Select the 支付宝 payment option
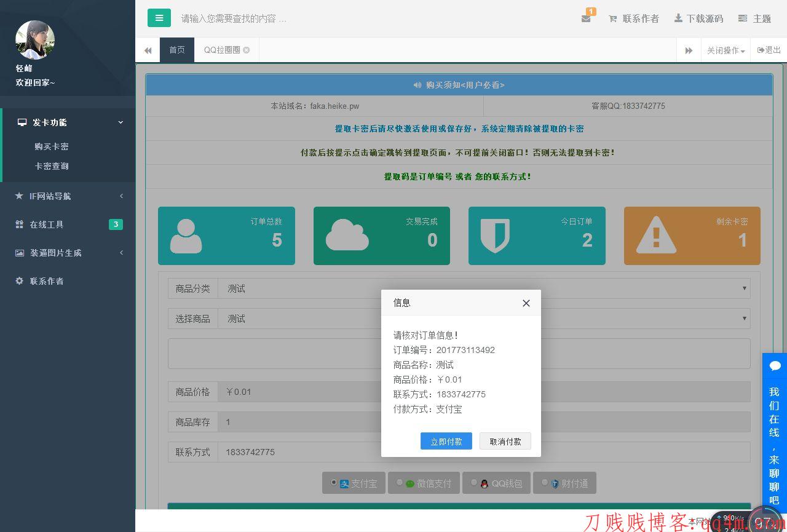 pyautogui.click(x=354, y=483)
